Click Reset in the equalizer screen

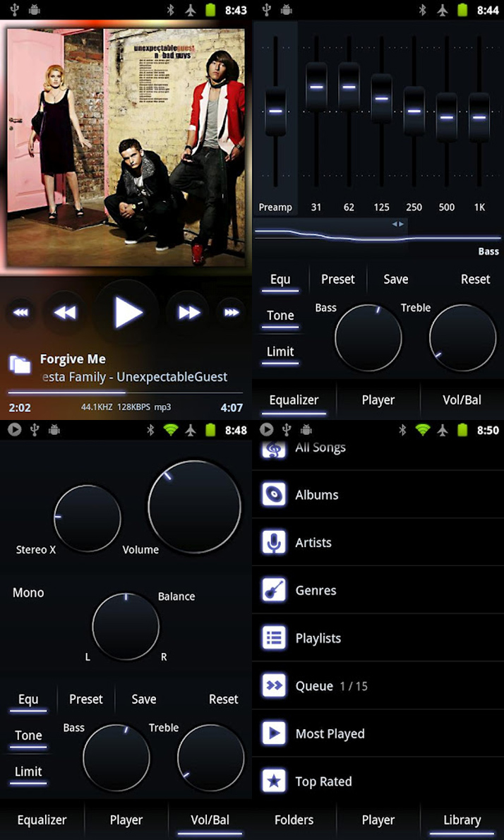tap(476, 279)
